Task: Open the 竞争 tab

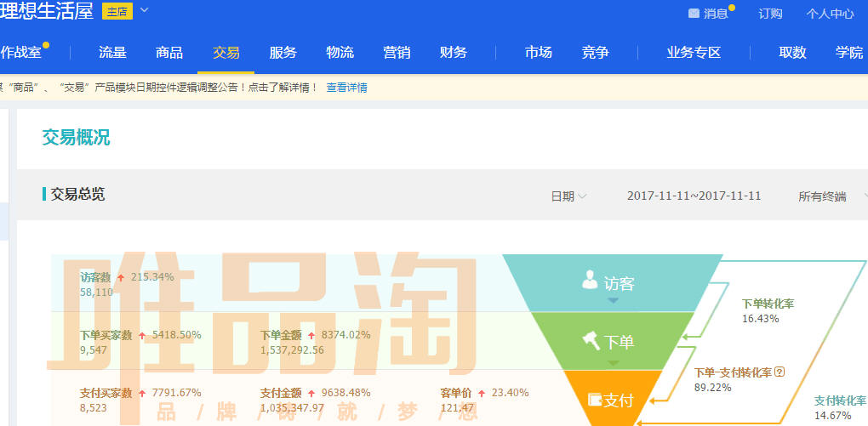Action: tap(596, 53)
